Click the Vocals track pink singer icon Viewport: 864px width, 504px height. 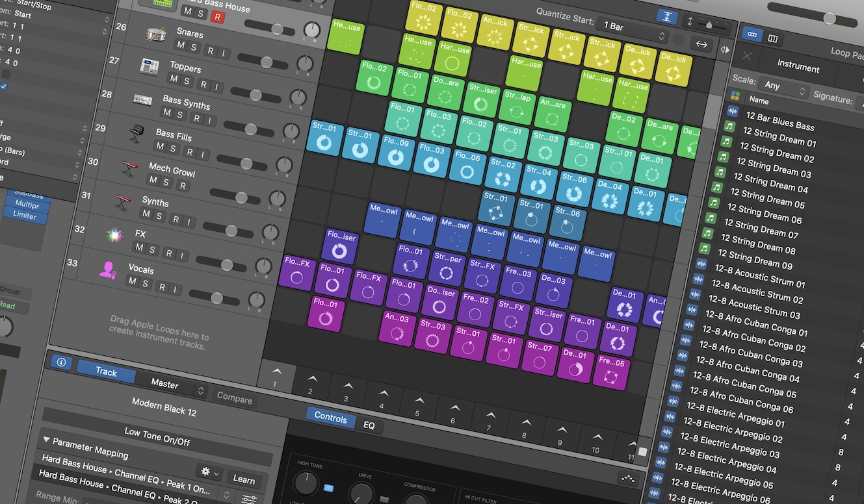107,269
